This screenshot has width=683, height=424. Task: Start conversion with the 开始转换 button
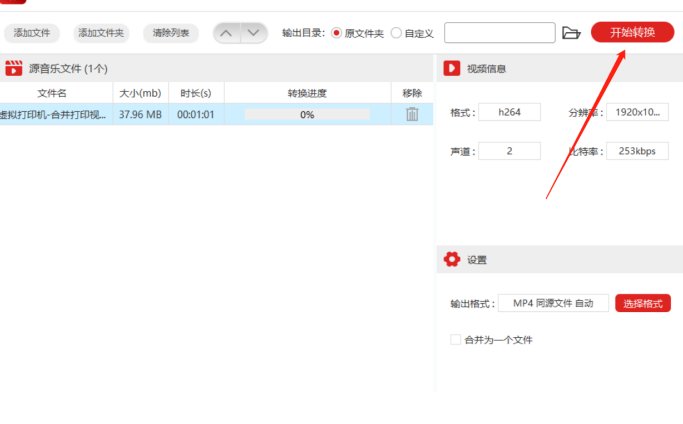click(632, 32)
